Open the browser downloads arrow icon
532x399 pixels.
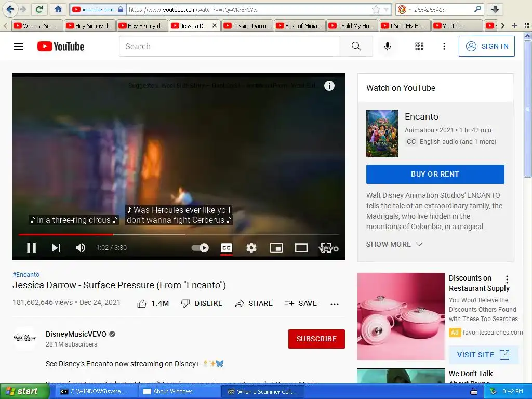(x=495, y=9)
